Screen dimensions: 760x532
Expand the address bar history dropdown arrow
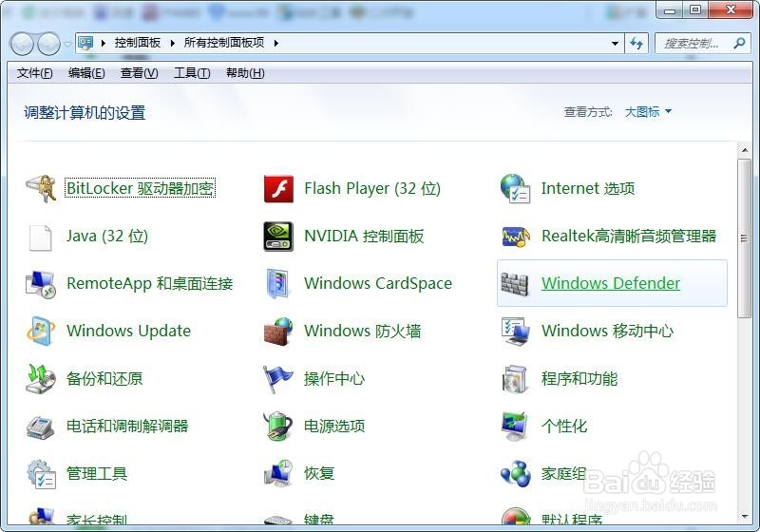[615, 43]
